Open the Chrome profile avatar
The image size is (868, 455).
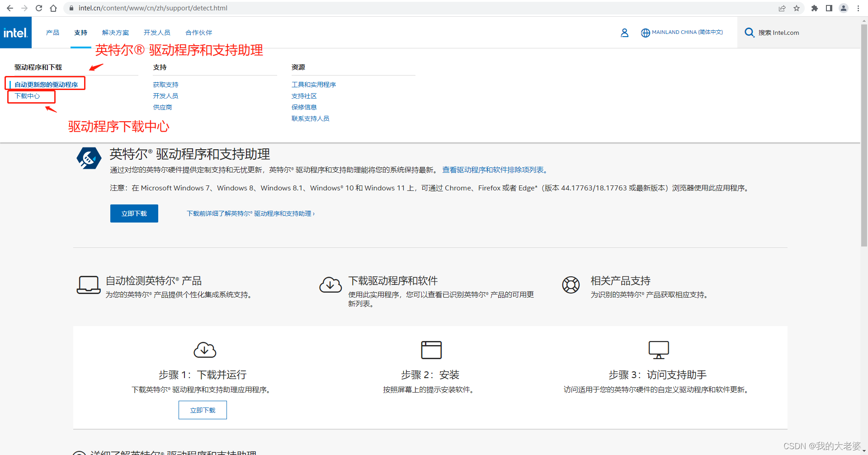[844, 8]
